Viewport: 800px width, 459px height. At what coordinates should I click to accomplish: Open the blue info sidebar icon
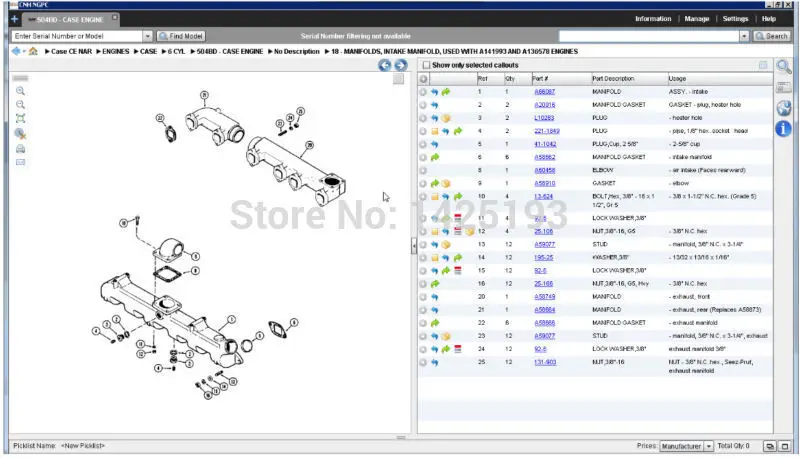[783, 129]
